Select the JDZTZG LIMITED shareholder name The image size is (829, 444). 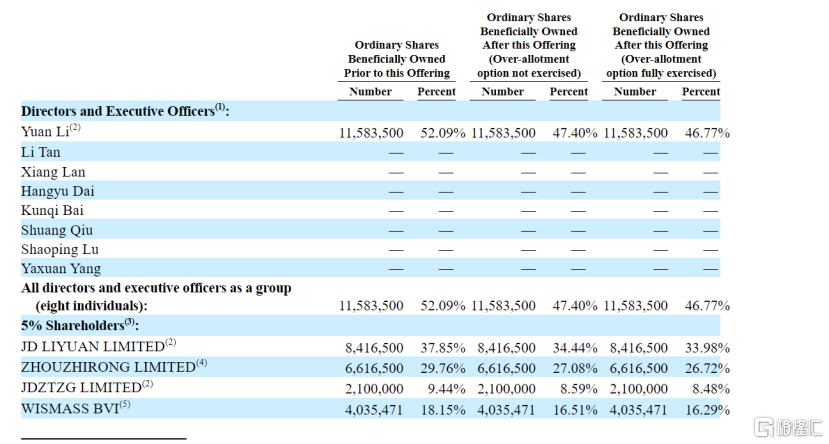click(80, 387)
